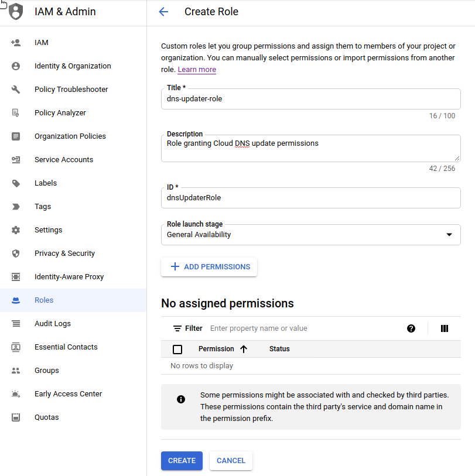Click the back arrow beside Create Role

click(163, 12)
